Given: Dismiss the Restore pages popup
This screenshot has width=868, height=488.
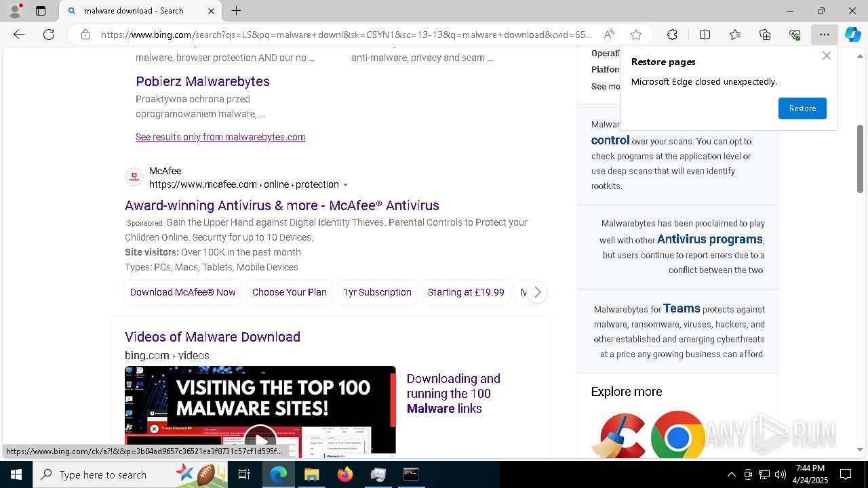Looking at the screenshot, I should click(x=826, y=56).
